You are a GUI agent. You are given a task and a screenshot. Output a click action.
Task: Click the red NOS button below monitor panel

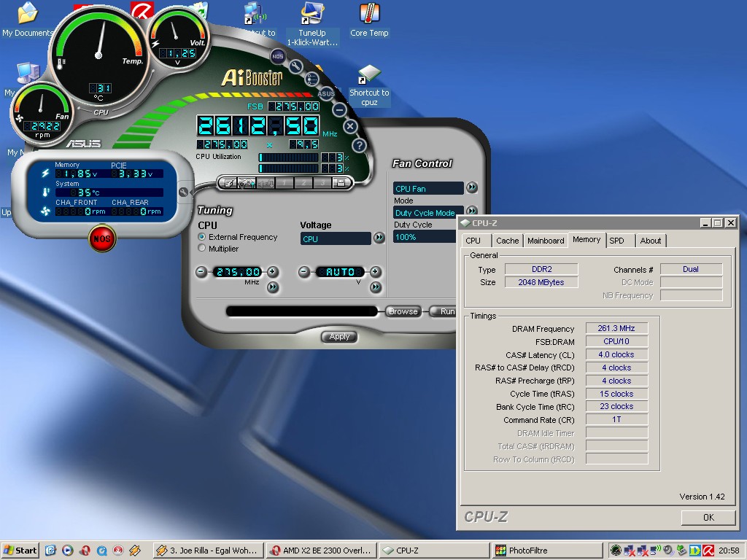tap(102, 238)
